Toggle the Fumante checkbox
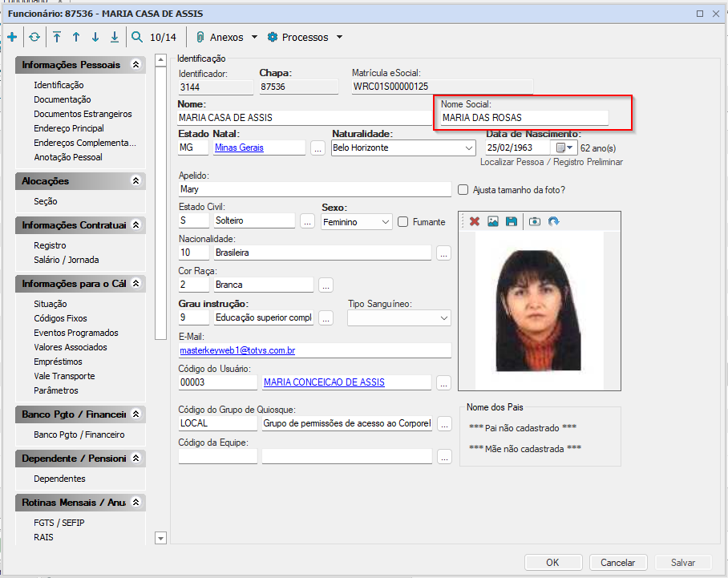 pos(403,222)
